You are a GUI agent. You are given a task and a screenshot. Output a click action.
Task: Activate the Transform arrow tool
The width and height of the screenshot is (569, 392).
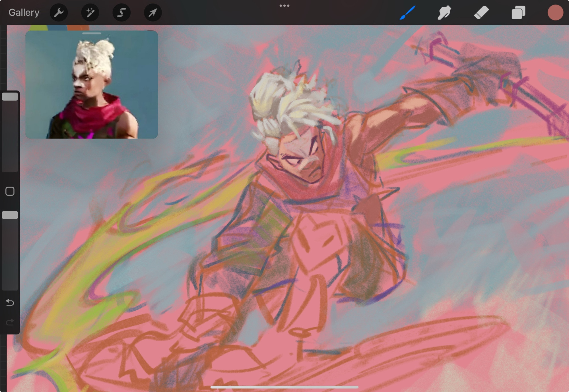click(153, 13)
